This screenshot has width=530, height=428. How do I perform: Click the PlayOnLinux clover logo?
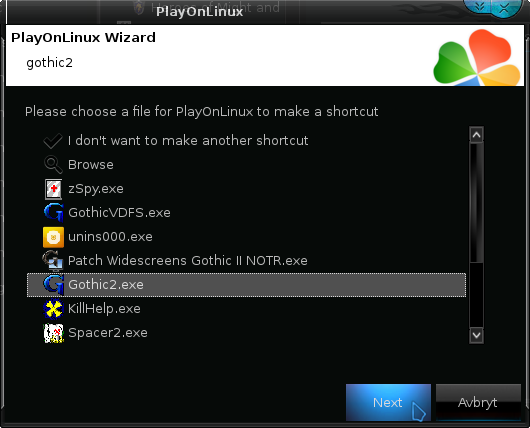(477, 57)
